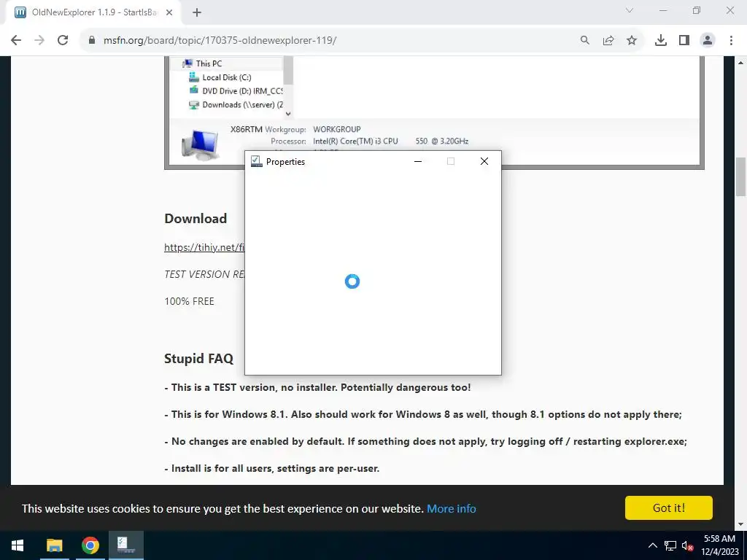Accept cookies with Got it! button
The image size is (747, 560).
(x=668, y=507)
